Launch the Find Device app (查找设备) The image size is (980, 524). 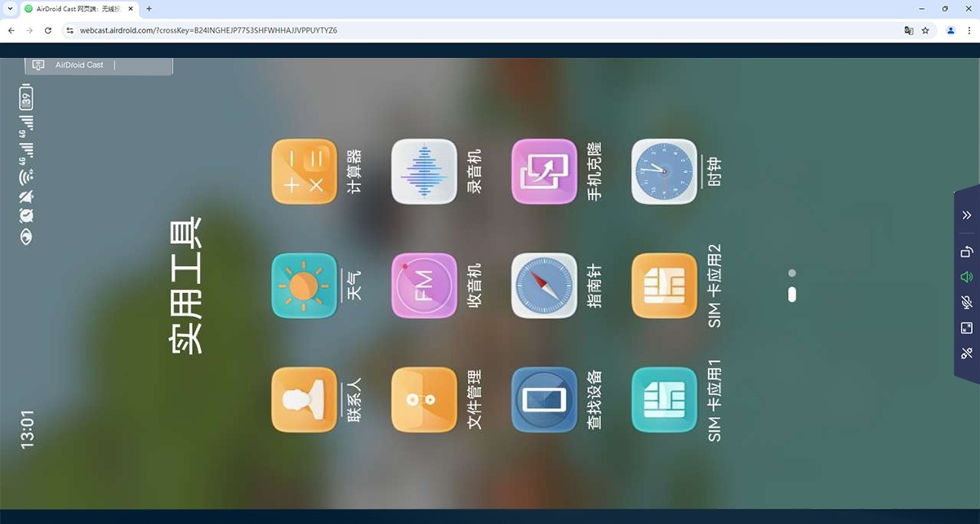click(x=544, y=400)
